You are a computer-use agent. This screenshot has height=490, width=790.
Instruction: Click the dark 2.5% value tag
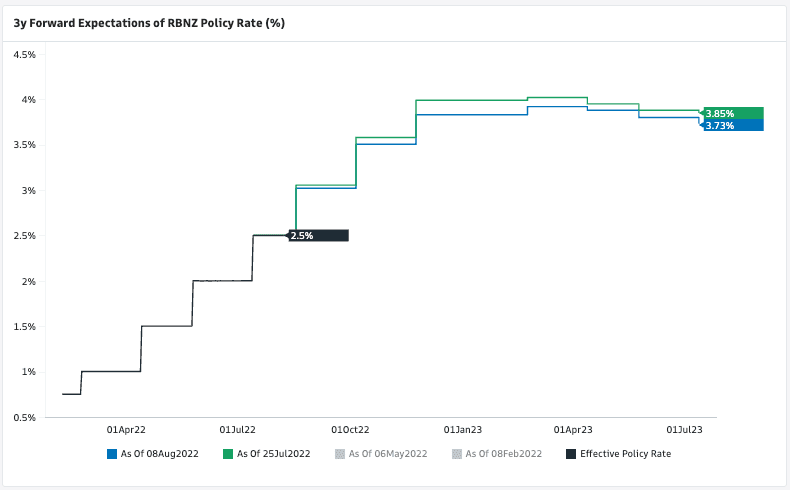tap(318, 236)
